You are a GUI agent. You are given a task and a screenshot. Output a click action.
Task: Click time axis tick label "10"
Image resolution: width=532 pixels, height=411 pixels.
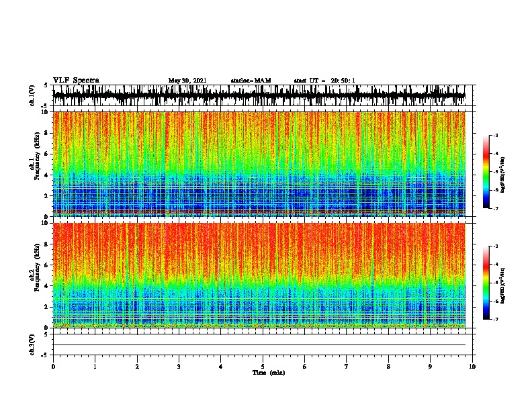click(472, 367)
